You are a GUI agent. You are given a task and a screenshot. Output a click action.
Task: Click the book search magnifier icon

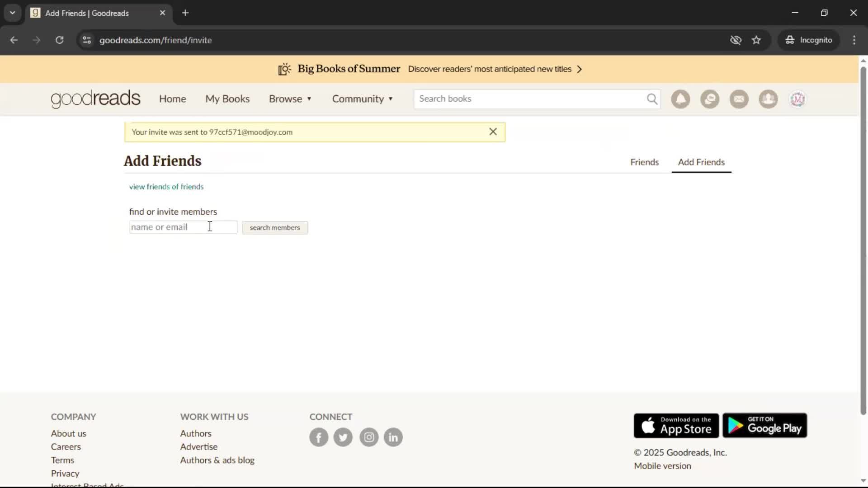(x=652, y=99)
